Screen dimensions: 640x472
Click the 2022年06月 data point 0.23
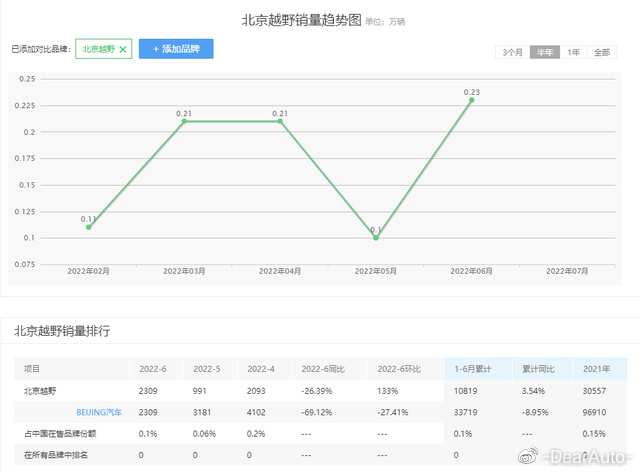click(x=471, y=100)
